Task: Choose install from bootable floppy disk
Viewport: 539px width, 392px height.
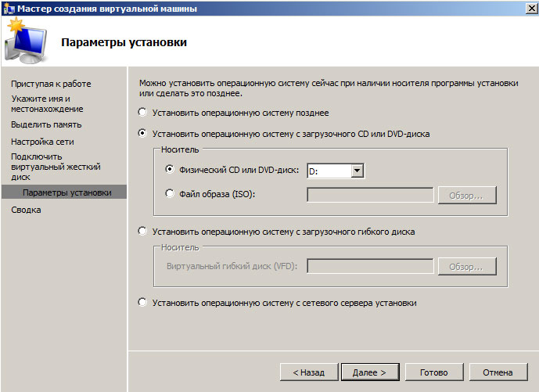Action: (x=142, y=232)
